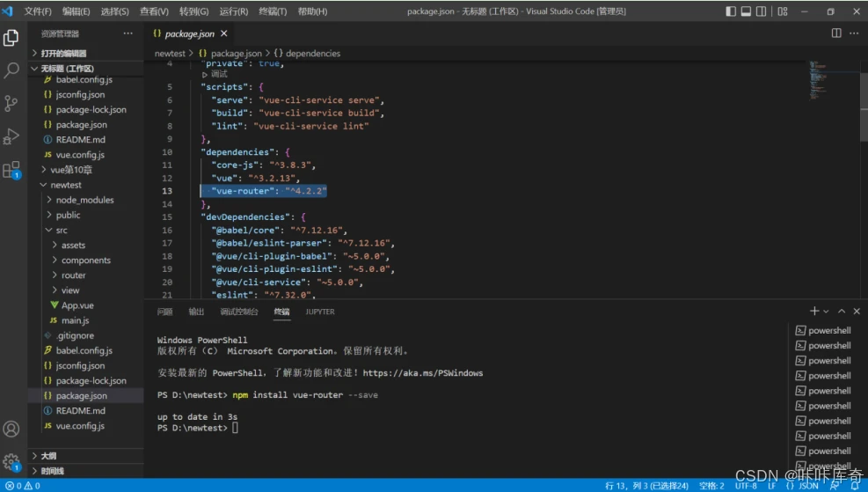Expand the vue第10章 folder
Viewport: 868px width, 492px height.
click(x=86, y=170)
